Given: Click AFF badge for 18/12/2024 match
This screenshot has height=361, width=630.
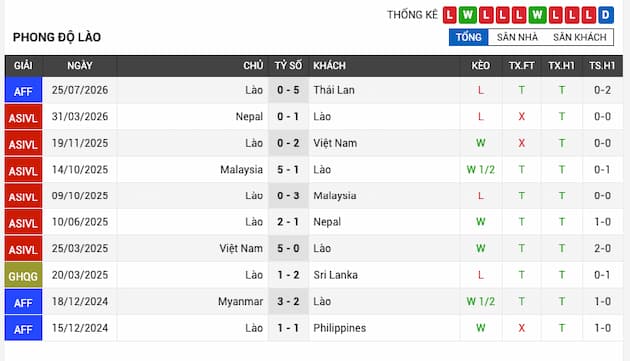Looking at the screenshot, I should [x=23, y=302].
